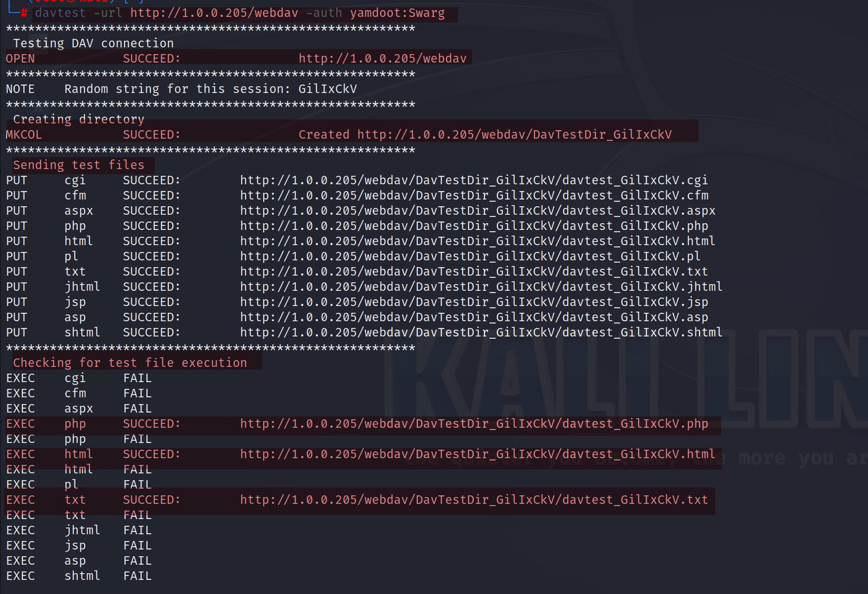Click FAIL in the EXEC cgi row
868x594 pixels.
(137, 378)
